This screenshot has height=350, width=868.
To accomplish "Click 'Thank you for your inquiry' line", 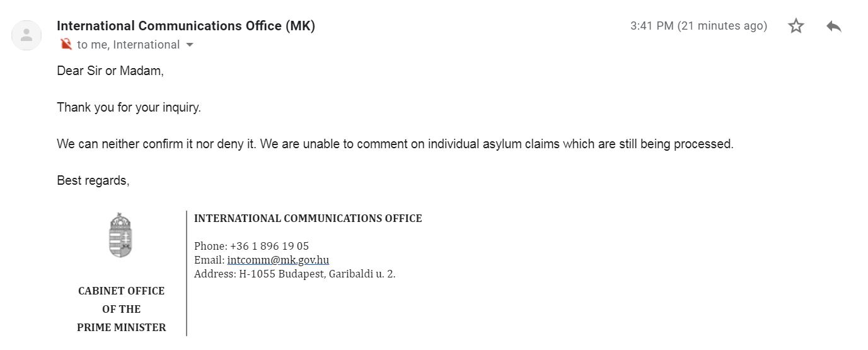I will click(129, 107).
